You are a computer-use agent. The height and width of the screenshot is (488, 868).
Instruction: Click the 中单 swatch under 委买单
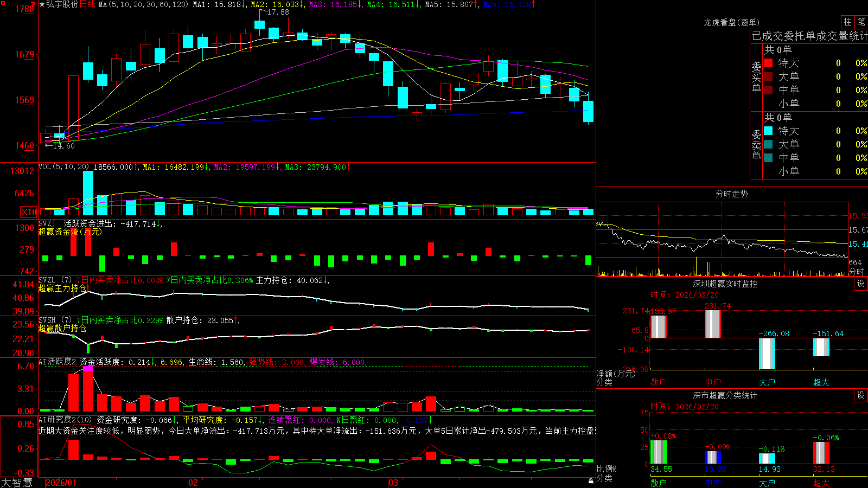[768, 89]
